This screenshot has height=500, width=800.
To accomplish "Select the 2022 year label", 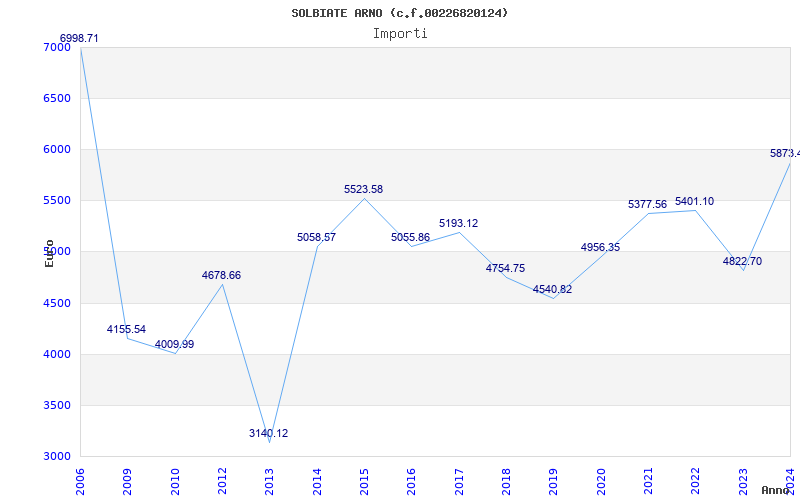I will [x=695, y=482].
